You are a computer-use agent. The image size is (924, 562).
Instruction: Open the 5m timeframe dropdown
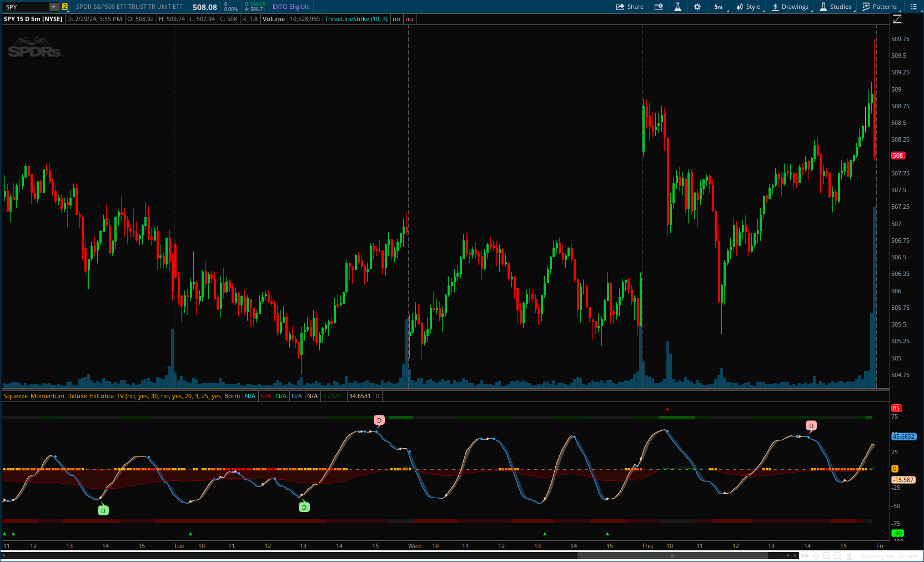pyautogui.click(x=720, y=7)
